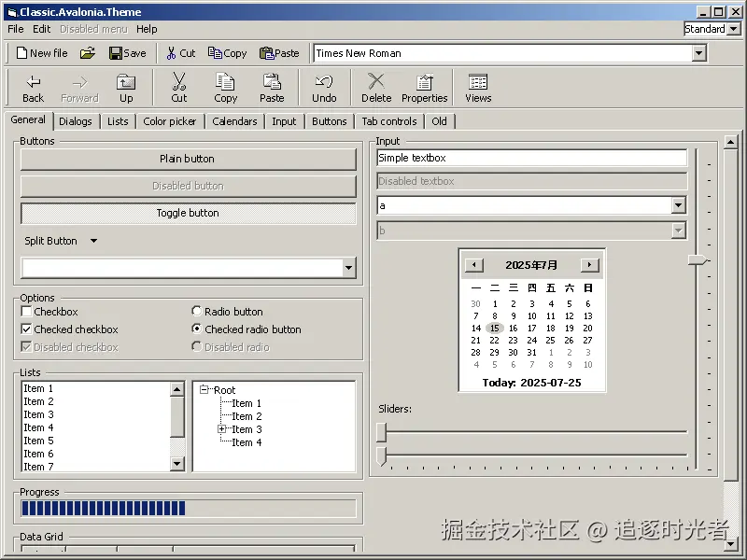Select the Radio button option
Screen dimensions: 747x560
pos(196,311)
